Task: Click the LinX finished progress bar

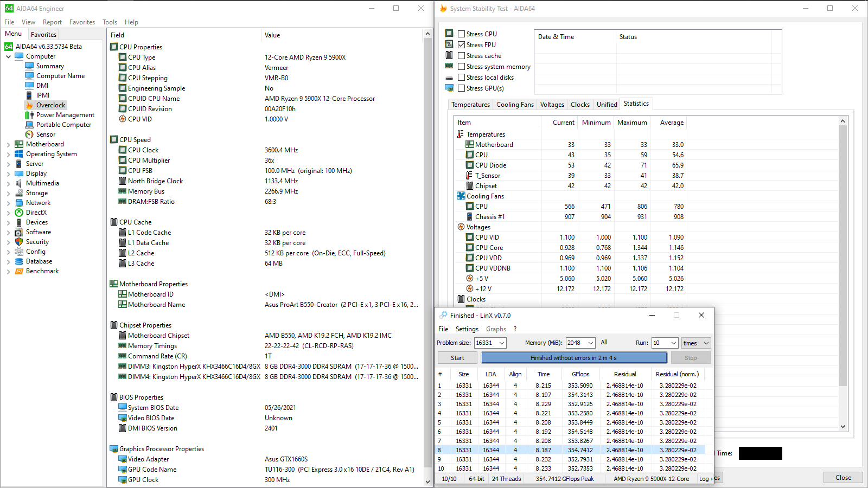Action: pos(573,358)
